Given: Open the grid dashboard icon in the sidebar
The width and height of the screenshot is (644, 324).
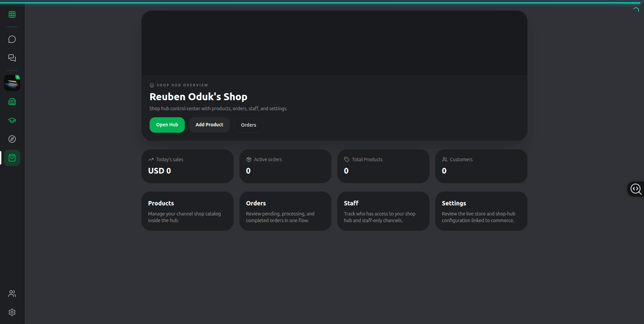Looking at the screenshot, I should click(x=12, y=14).
